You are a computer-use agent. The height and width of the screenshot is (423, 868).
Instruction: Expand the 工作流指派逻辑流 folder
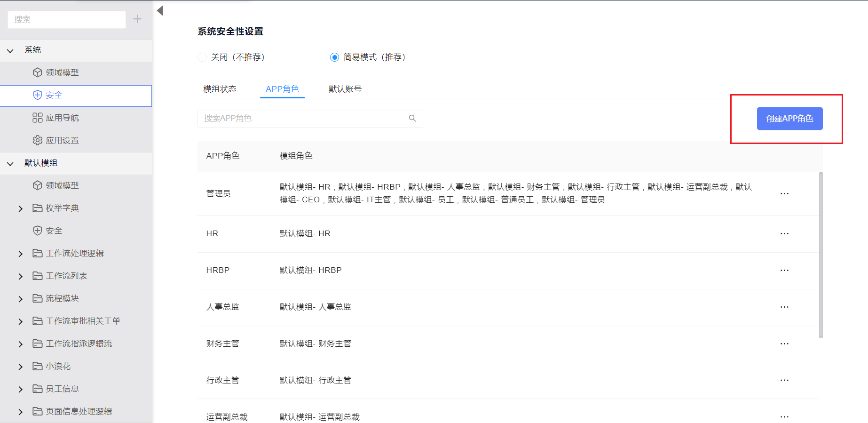[20, 344]
